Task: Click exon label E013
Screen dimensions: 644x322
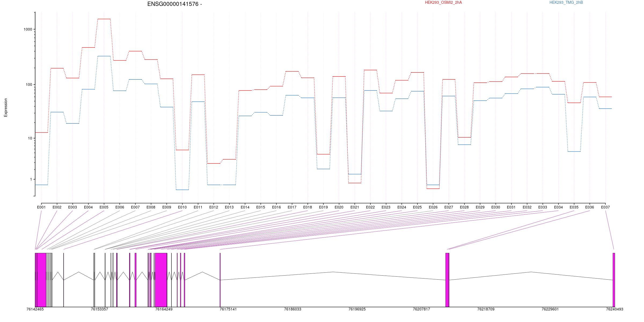Action: pos(229,207)
